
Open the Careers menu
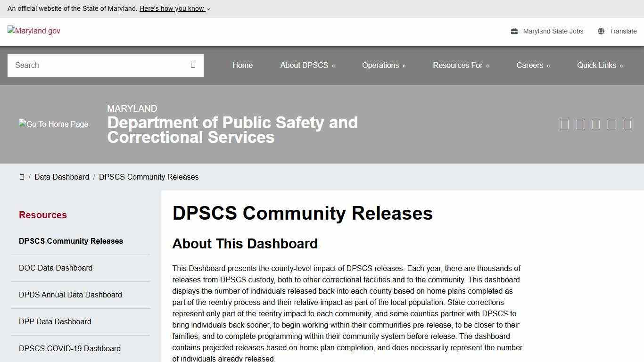point(533,65)
